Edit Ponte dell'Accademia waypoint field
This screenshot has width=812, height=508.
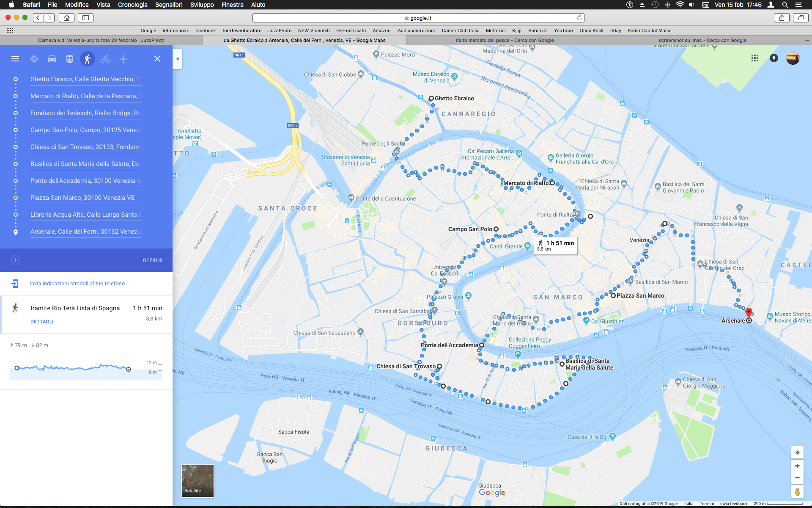pos(86,181)
